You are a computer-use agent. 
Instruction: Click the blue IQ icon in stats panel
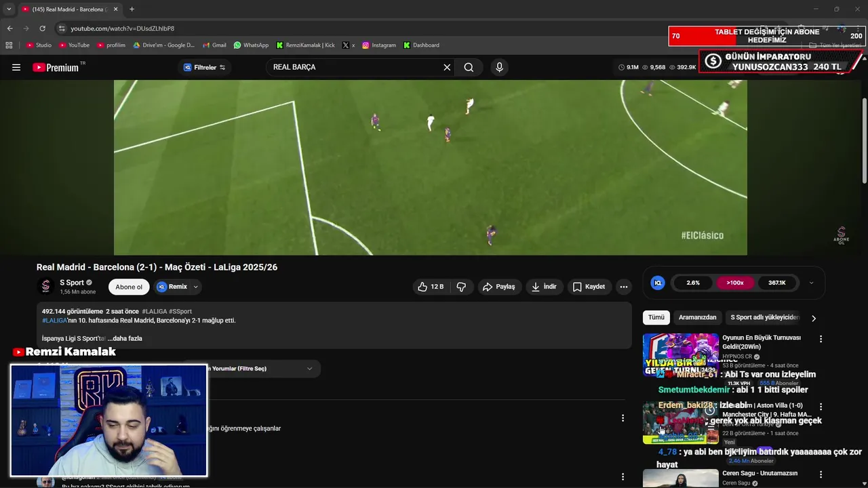[x=658, y=283]
